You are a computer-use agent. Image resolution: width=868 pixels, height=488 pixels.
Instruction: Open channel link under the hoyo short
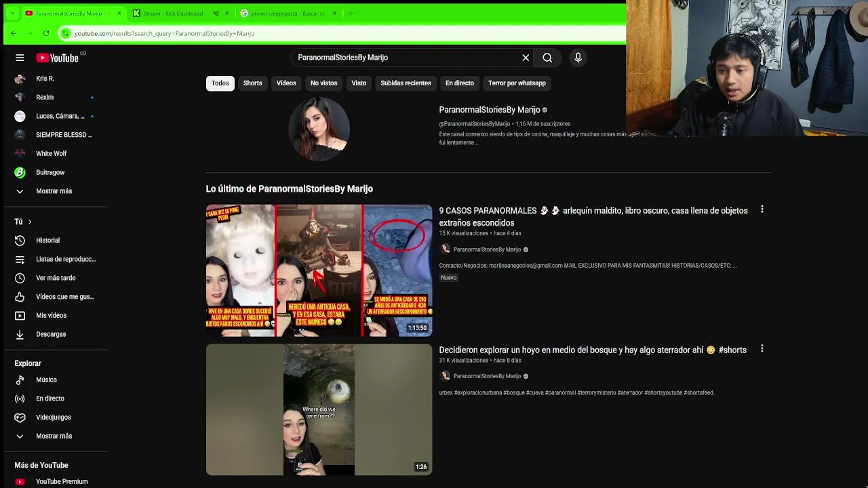point(487,376)
